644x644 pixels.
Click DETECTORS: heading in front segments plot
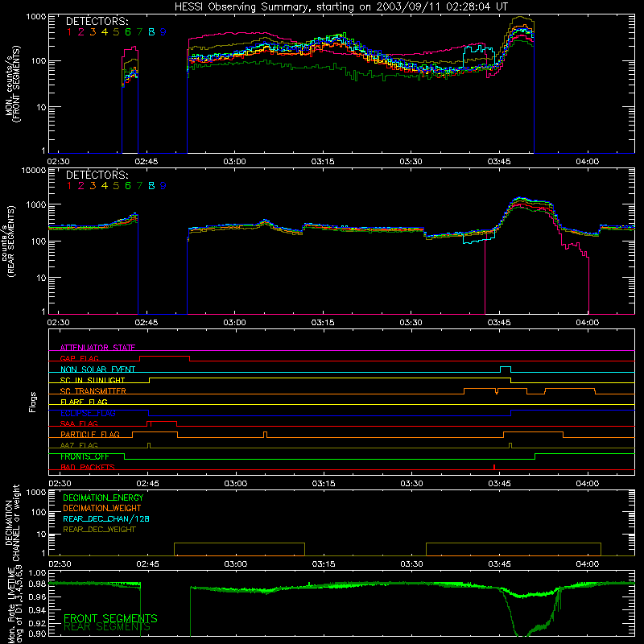click(97, 21)
